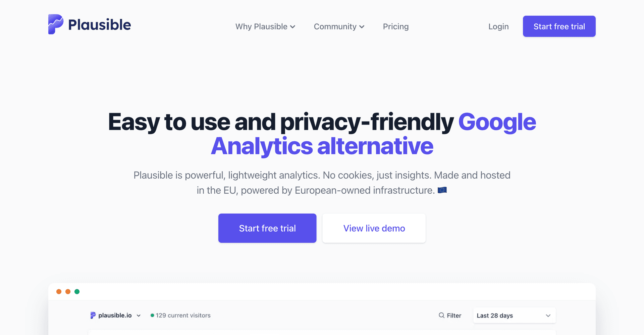Click the green traffic-light dot on the demo window

(x=77, y=292)
